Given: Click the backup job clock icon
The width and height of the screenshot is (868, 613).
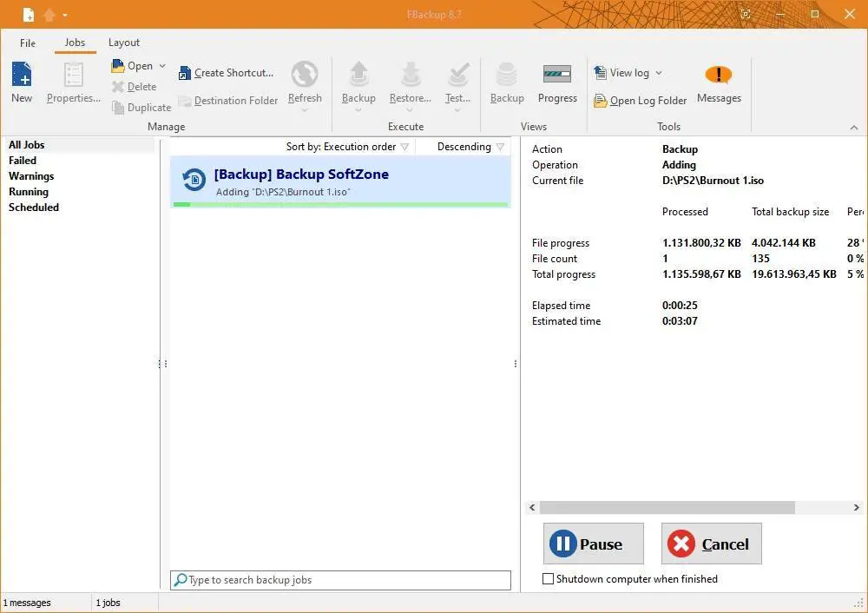Looking at the screenshot, I should pos(194,180).
